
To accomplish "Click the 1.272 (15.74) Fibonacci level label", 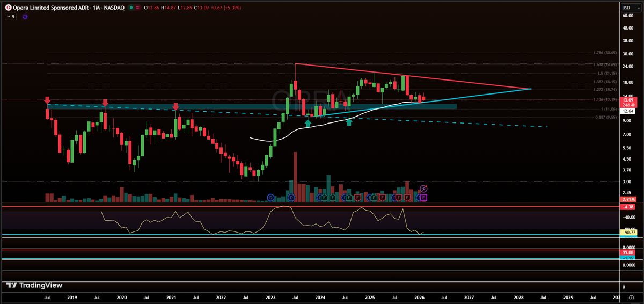I will point(605,90).
